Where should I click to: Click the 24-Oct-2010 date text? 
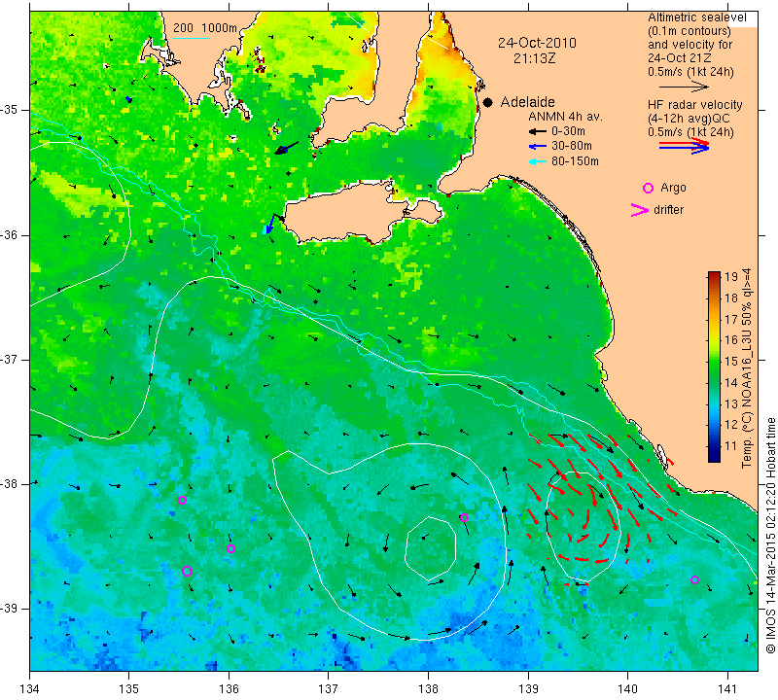click(538, 43)
